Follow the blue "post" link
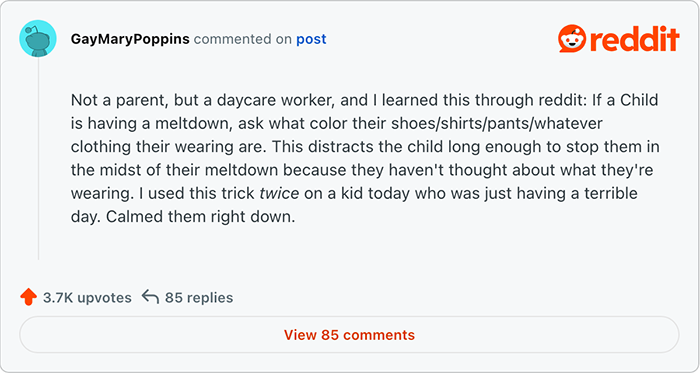 tap(311, 39)
